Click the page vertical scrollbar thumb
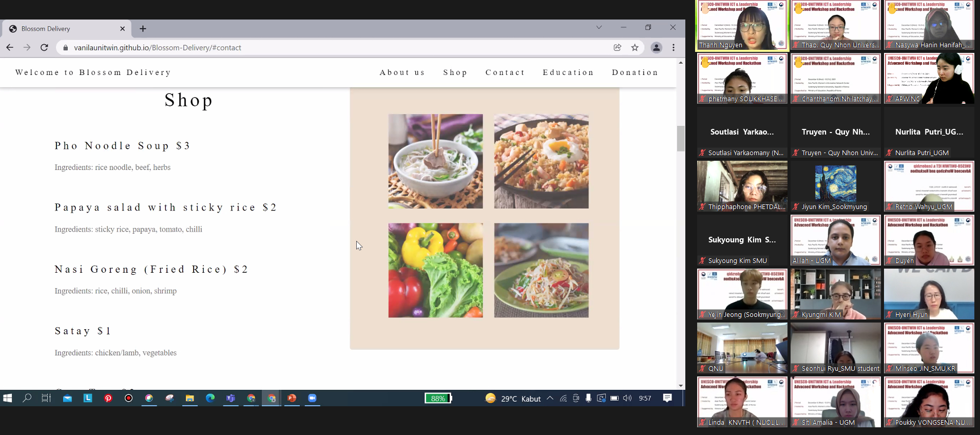 (681, 139)
